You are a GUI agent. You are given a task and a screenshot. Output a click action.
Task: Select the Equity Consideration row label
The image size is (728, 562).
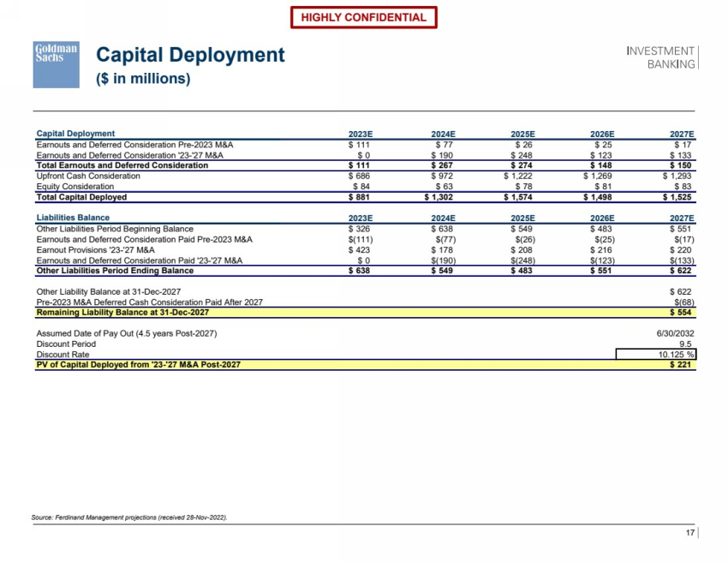pos(75,186)
